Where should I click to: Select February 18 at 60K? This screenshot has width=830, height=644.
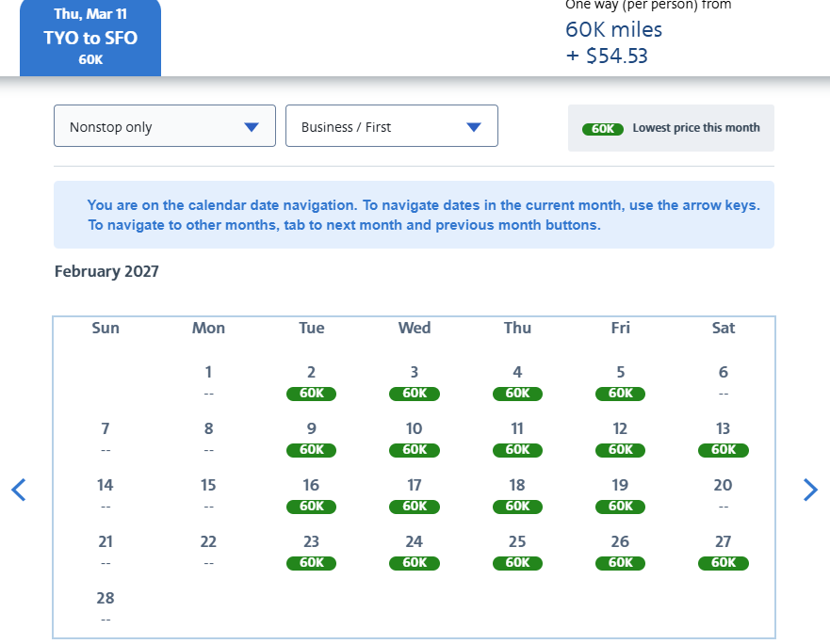517,496
